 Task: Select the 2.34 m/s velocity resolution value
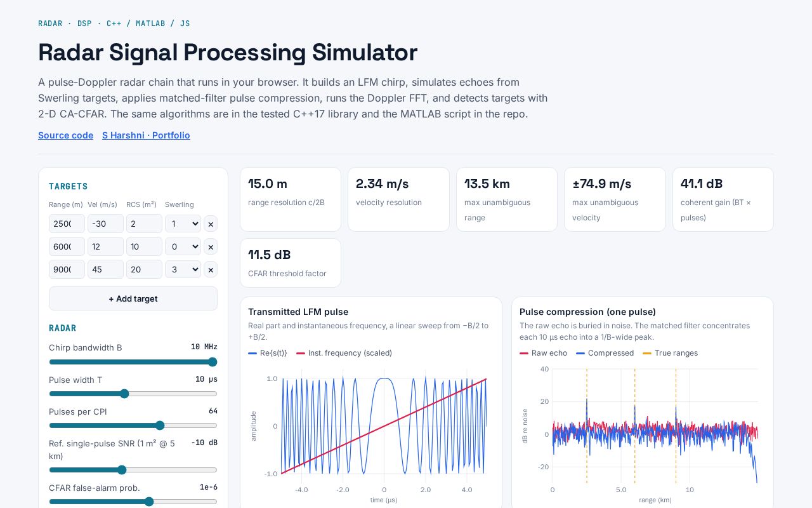click(x=383, y=184)
